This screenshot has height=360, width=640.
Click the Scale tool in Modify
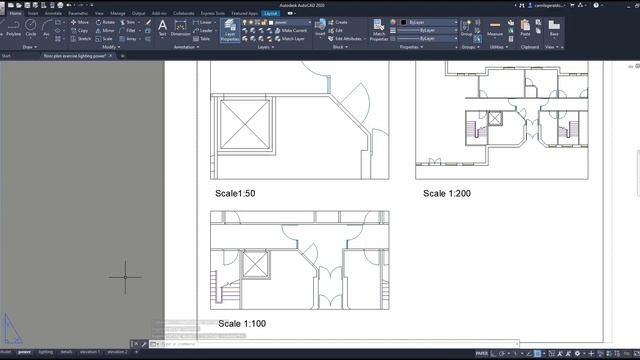104,38
